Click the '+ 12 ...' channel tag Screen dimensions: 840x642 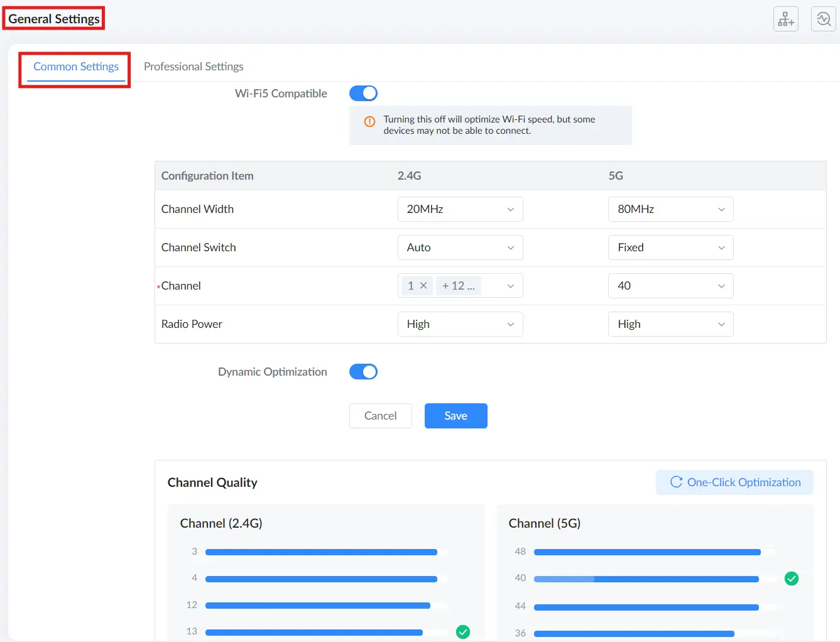pos(459,286)
